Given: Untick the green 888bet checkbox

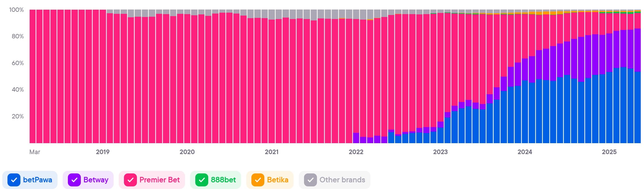Looking at the screenshot, I should [x=202, y=180].
